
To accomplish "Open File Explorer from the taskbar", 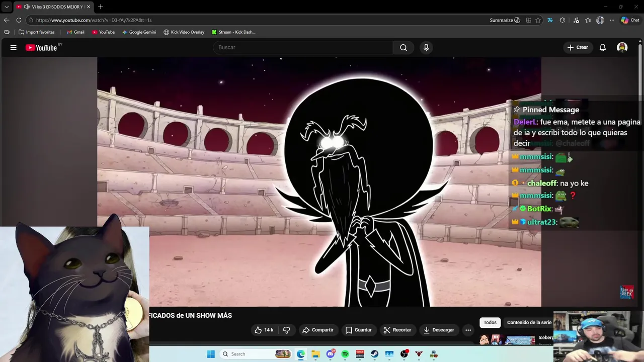I will click(x=315, y=354).
